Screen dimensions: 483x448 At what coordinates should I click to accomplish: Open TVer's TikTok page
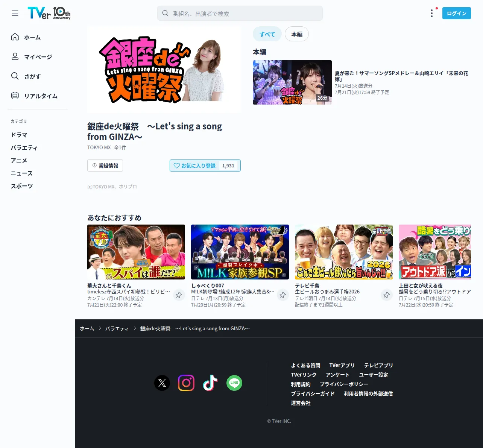click(210, 383)
